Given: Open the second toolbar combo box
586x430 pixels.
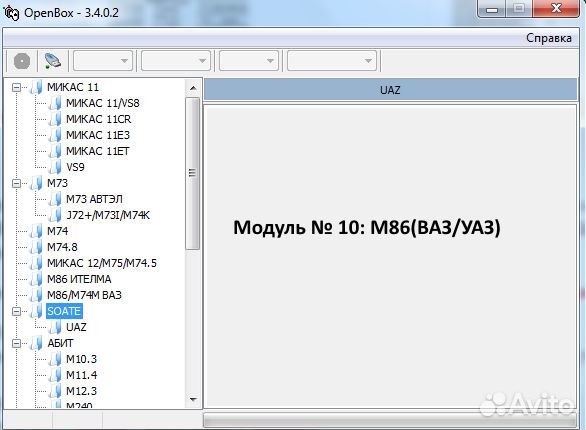Looking at the screenshot, I should coord(176,61).
